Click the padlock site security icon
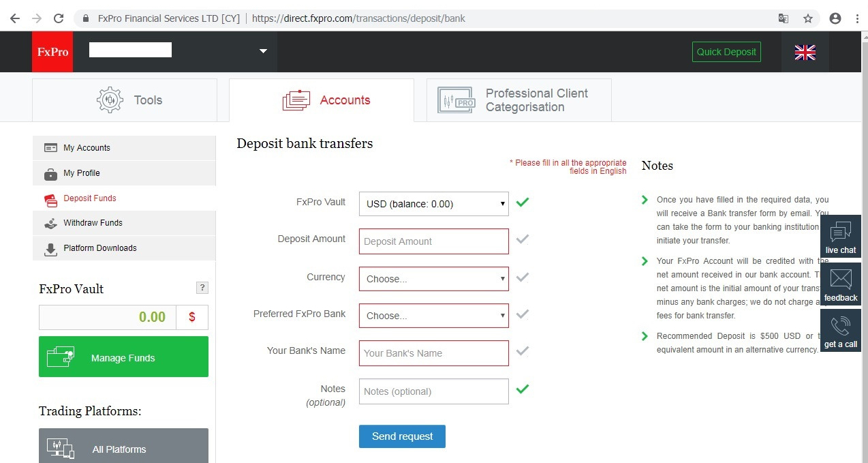This screenshot has width=868, height=463. (x=86, y=18)
